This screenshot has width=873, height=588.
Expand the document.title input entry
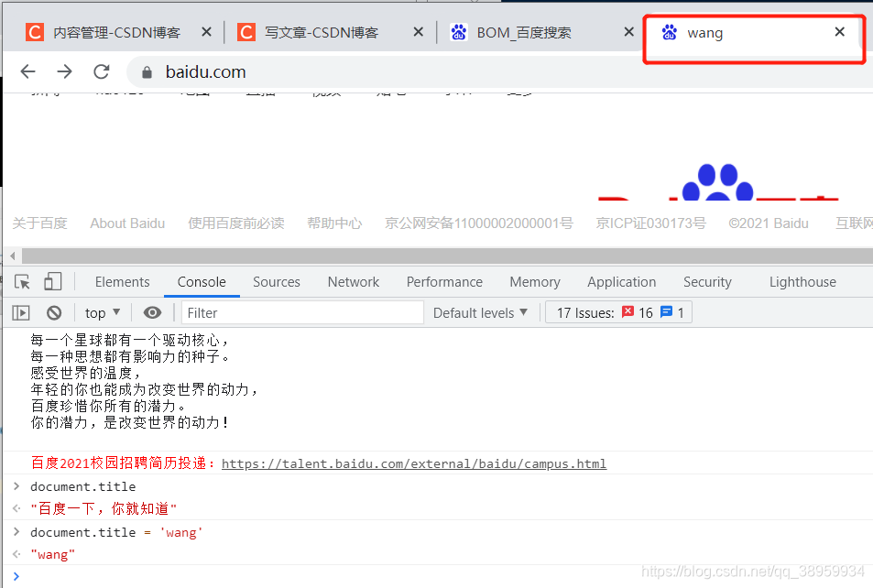click(x=16, y=486)
